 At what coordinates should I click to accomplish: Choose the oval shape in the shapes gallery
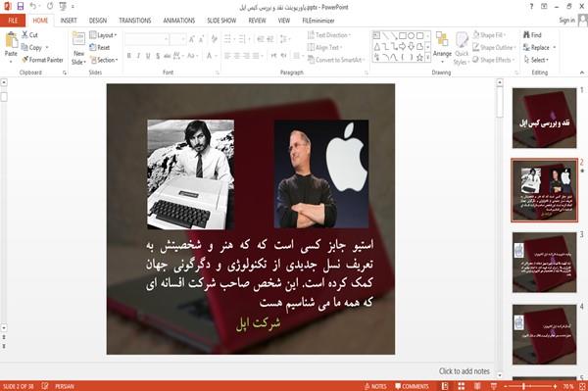tap(412, 35)
